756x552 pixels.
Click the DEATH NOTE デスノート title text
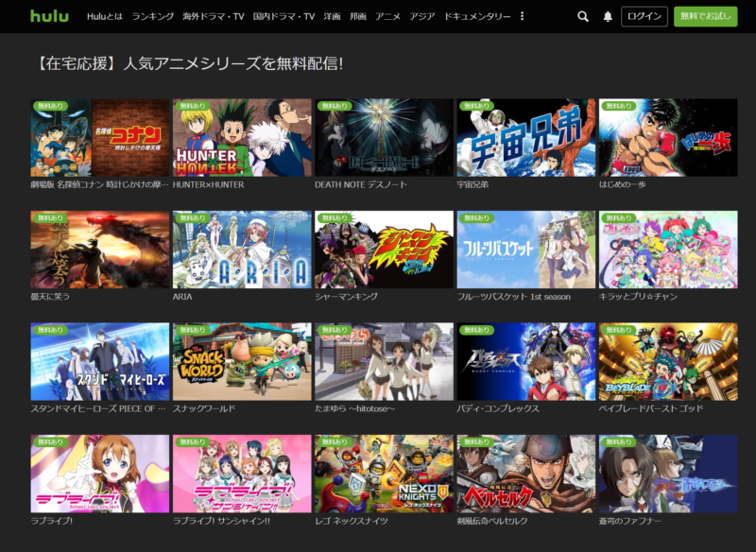pos(361,184)
